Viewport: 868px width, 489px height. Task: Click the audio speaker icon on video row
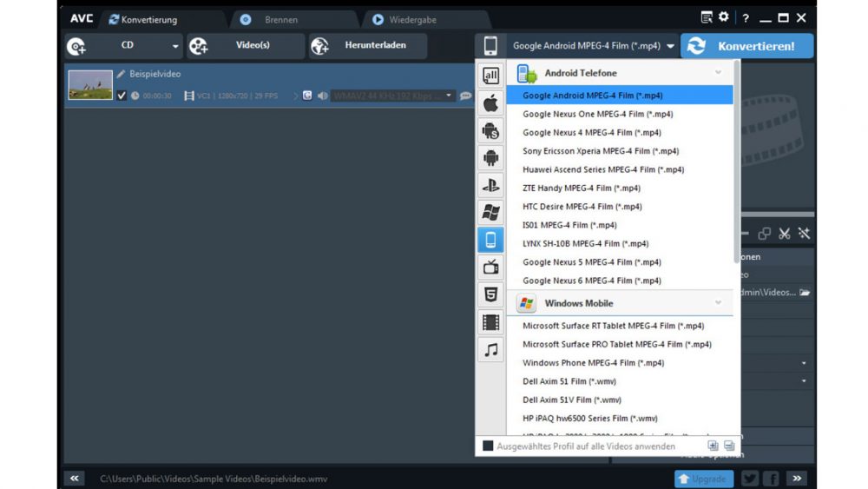pyautogui.click(x=323, y=96)
